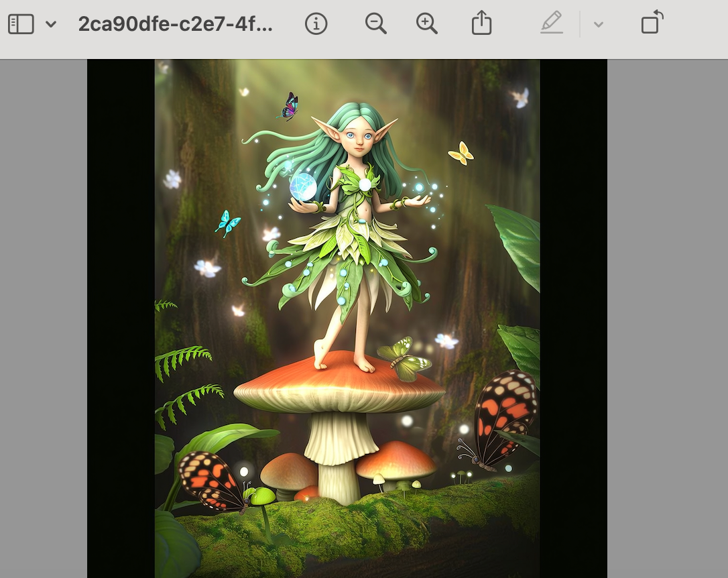728x578 pixels.
Task: Expand the Markup options dropdown arrow
Action: [x=599, y=24]
